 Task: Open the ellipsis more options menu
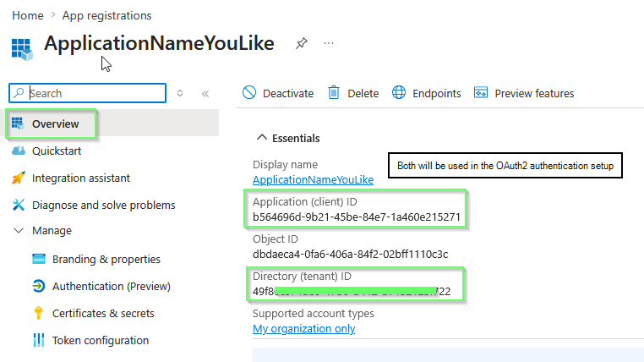pyautogui.click(x=329, y=43)
